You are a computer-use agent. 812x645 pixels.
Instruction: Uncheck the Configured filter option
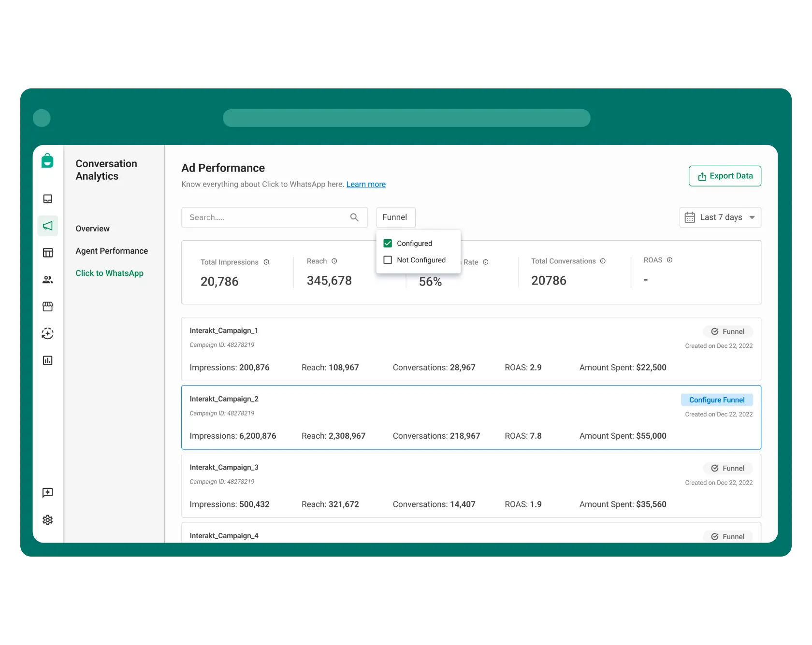[x=387, y=243]
